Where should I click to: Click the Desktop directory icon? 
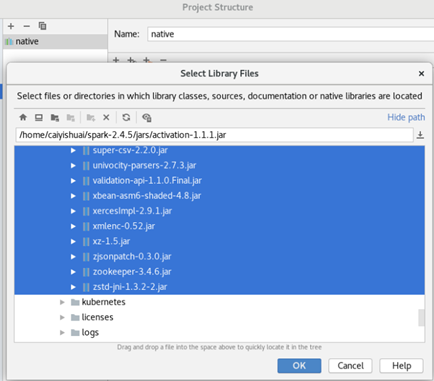click(x=39, y=117)
